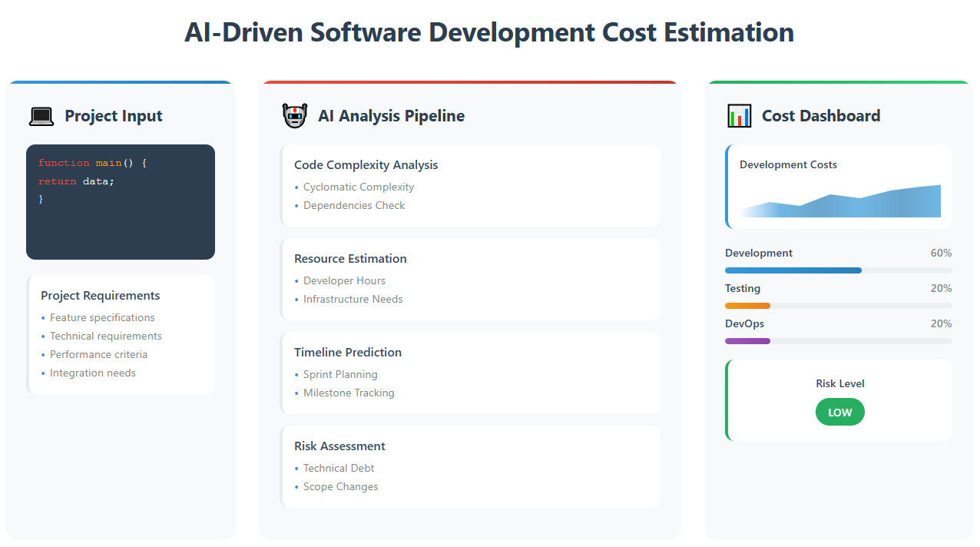Click the LOW risk level badge

click(x=839, y=412)
